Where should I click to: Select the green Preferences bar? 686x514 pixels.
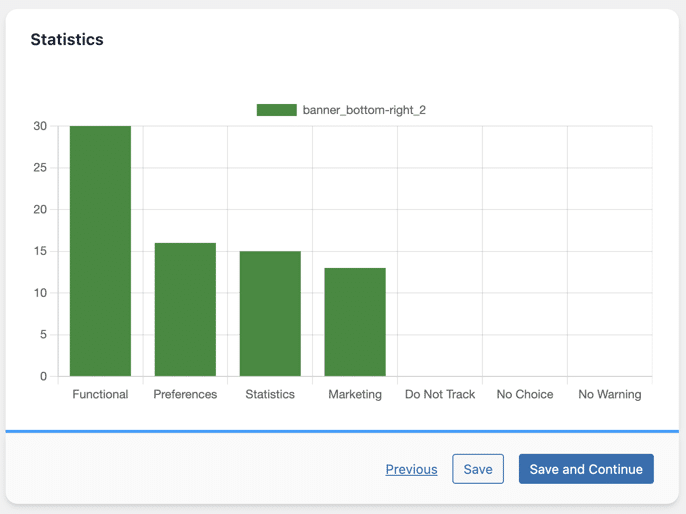coord(185,310)
